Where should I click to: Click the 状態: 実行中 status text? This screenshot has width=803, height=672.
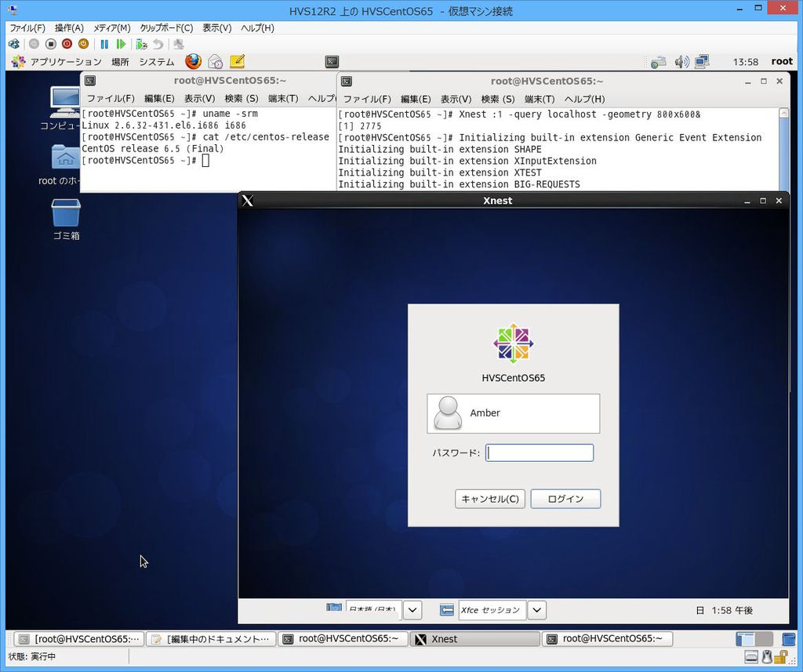tap(31, 656)
